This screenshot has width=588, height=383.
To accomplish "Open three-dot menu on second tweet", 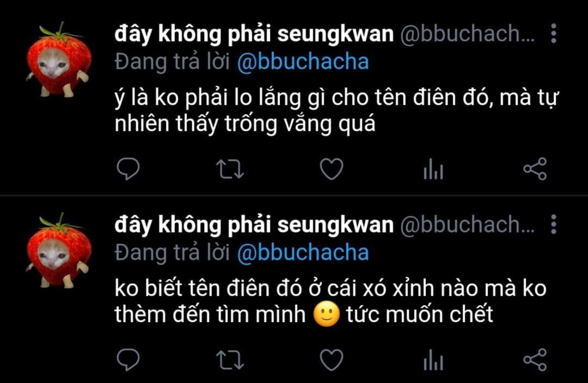I will [x=554, y=224].
